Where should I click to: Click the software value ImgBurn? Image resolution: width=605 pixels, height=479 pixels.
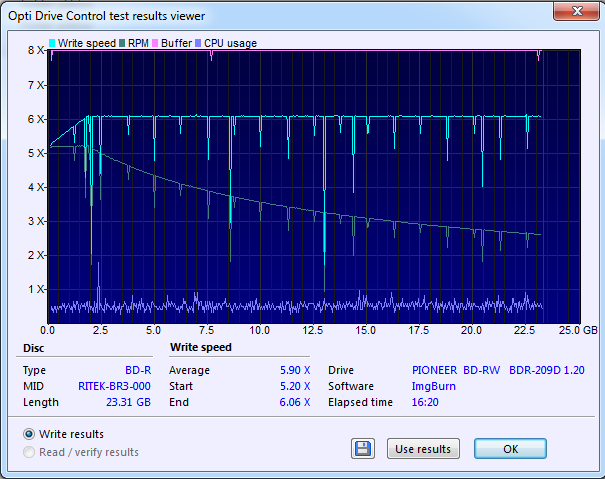434,386
